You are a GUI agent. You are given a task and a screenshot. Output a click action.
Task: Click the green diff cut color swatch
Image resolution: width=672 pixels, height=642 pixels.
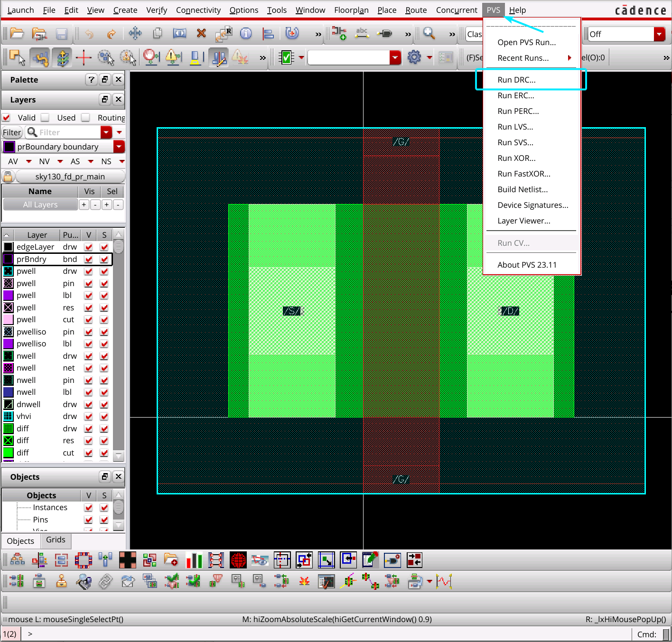[x=9, y=453]
